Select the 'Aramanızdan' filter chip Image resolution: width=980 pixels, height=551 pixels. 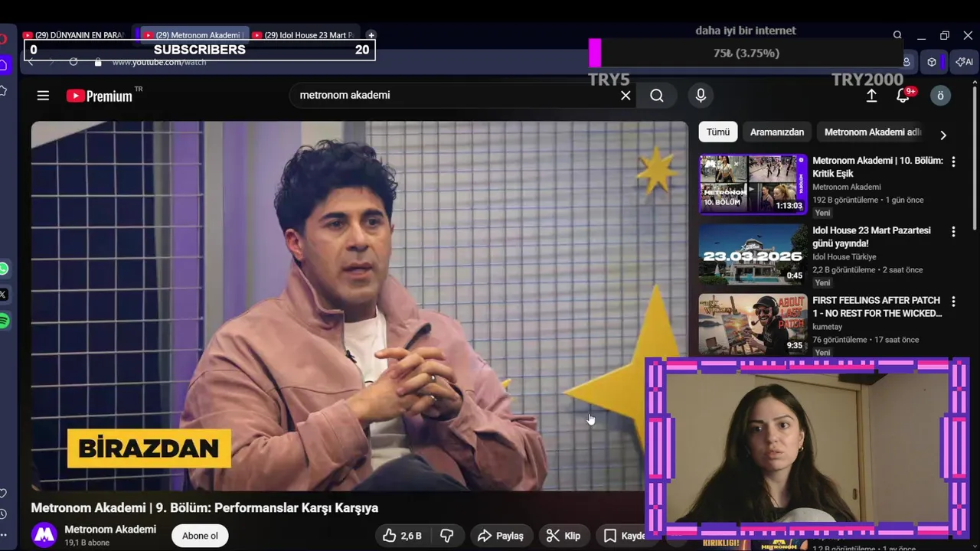[x=777, y=132]
